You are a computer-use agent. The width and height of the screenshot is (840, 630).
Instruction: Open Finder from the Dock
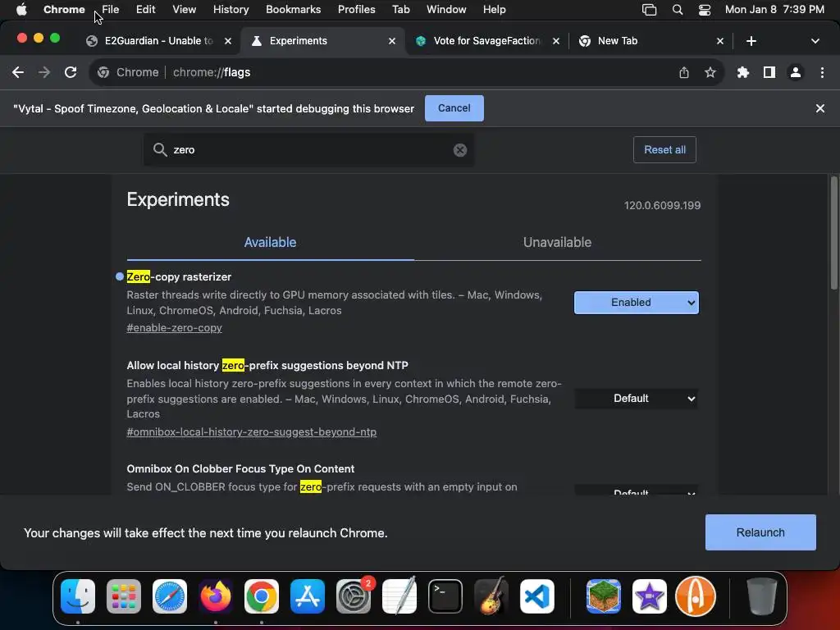click(x=78, y=596)
